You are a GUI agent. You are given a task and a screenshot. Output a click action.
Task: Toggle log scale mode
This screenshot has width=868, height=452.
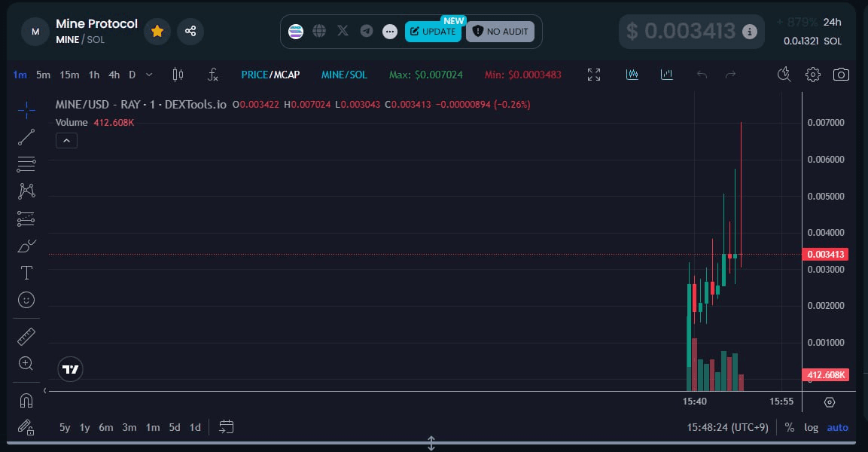[x=811, y=428]
